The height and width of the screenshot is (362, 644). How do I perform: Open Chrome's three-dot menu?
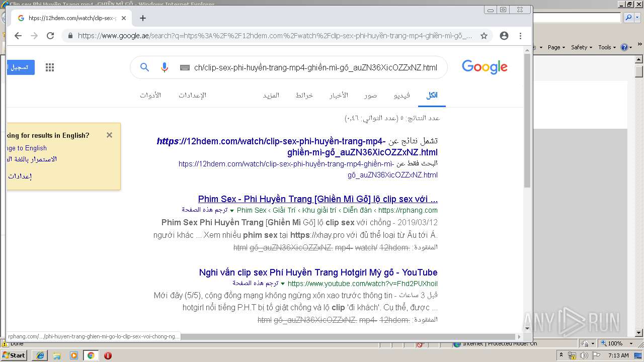point(521,36)
